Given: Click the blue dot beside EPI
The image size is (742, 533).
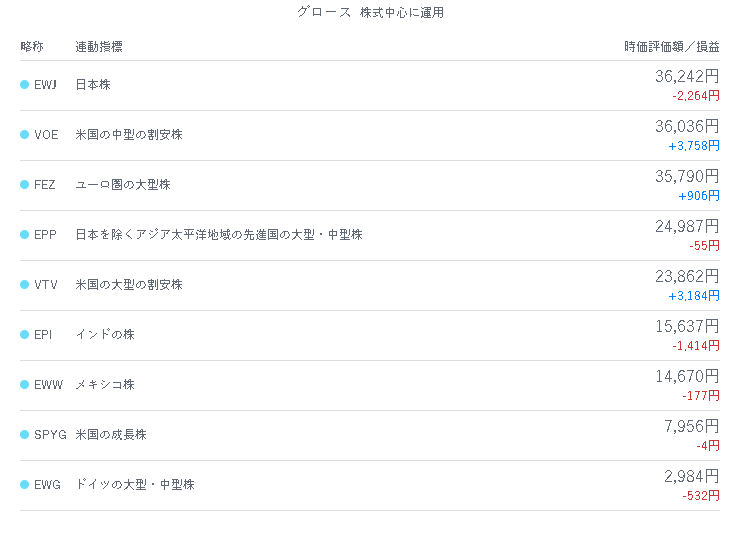Looking at the screenshot, I should (25, 335).
